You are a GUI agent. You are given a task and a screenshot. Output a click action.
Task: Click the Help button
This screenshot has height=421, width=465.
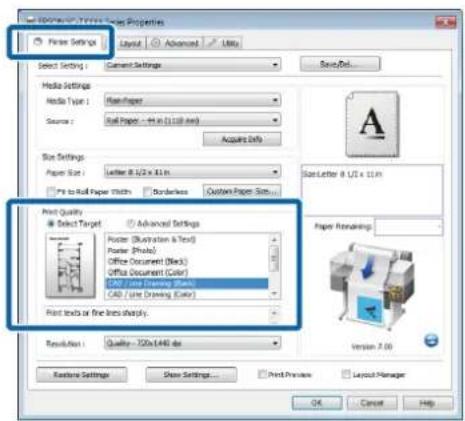pos(428,403)
